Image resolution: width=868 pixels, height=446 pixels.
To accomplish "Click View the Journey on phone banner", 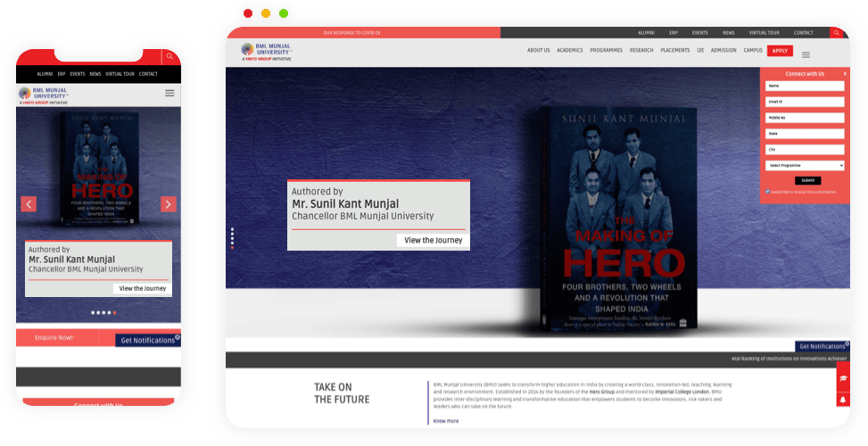I will (142, 288).
